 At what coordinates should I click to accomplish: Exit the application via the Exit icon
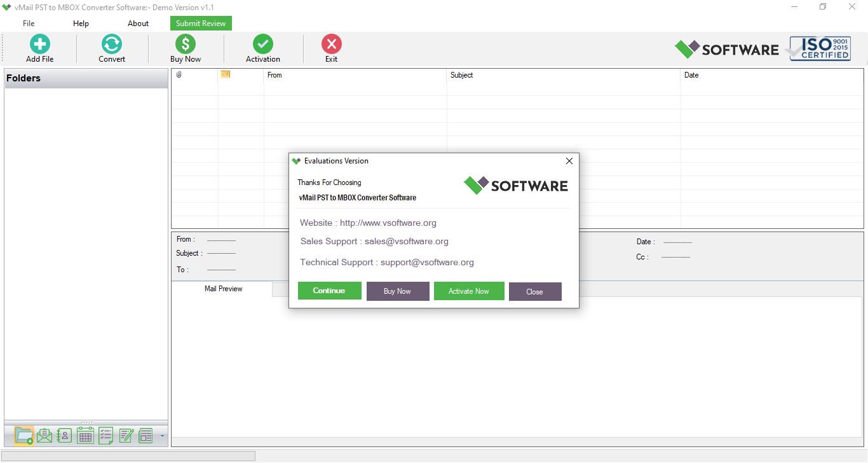point(332,45)
